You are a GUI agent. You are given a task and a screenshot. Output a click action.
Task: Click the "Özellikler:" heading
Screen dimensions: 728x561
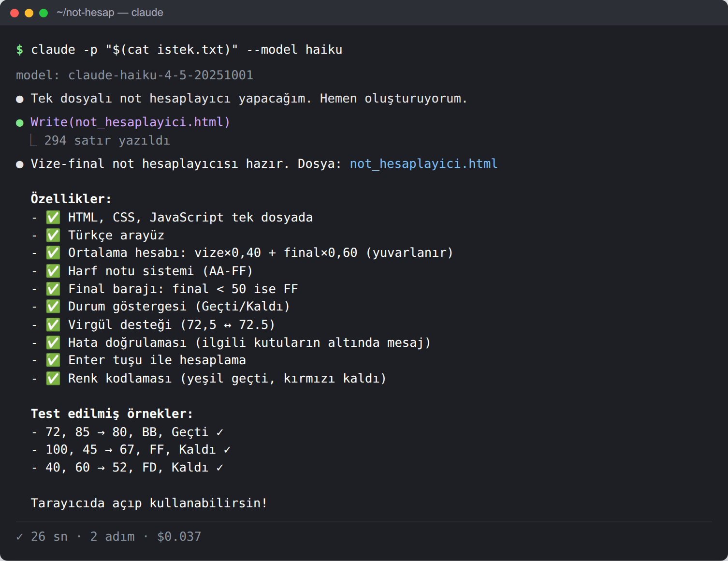[x=71, y=199]
